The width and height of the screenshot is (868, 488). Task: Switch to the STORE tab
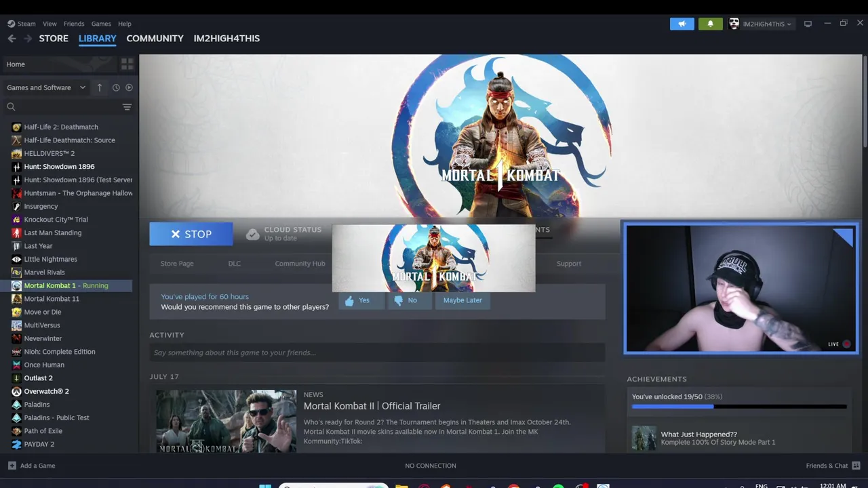pos(54,39)
